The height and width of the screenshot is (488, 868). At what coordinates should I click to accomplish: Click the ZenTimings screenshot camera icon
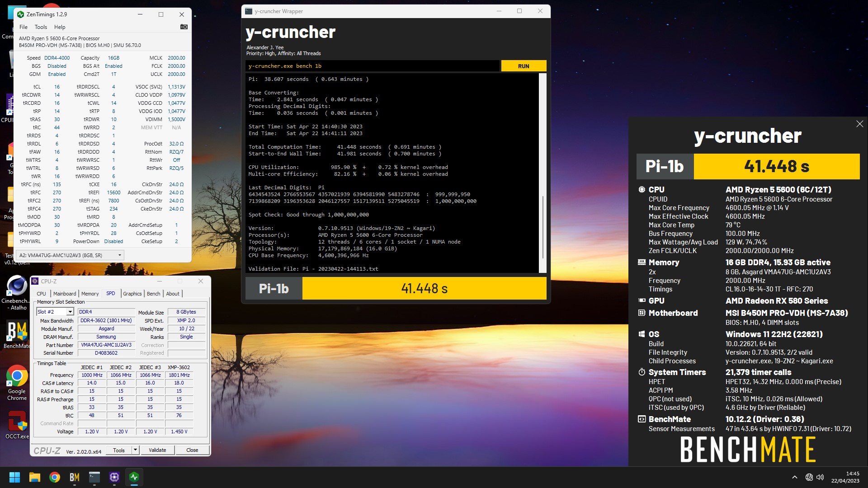pos(184,27)
